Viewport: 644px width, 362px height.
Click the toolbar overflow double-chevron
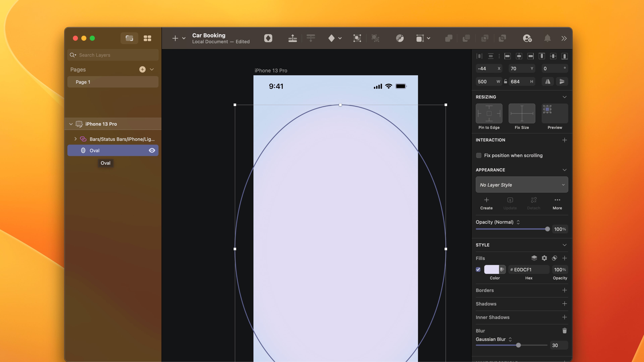pyautogui.click(x=564, y=38)
